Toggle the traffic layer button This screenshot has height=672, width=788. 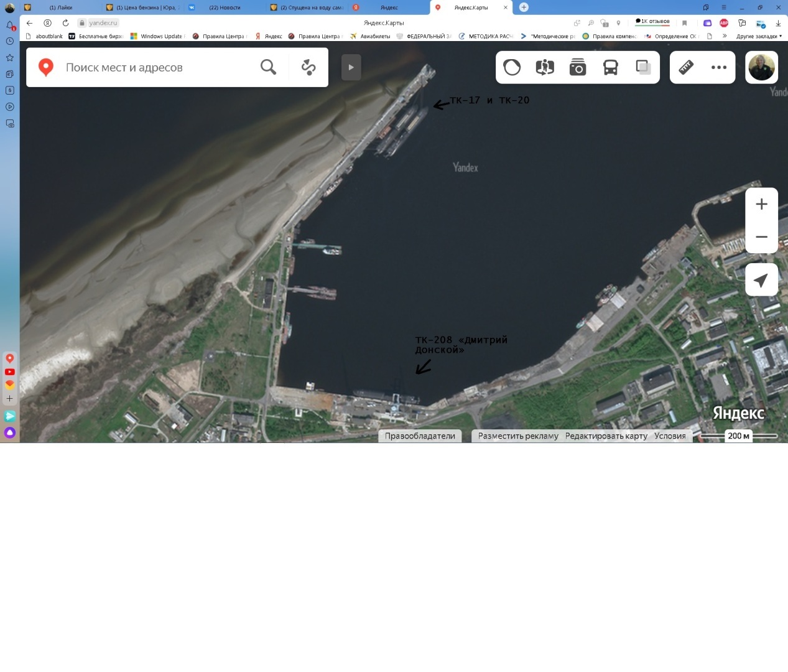tap(512, 67)
